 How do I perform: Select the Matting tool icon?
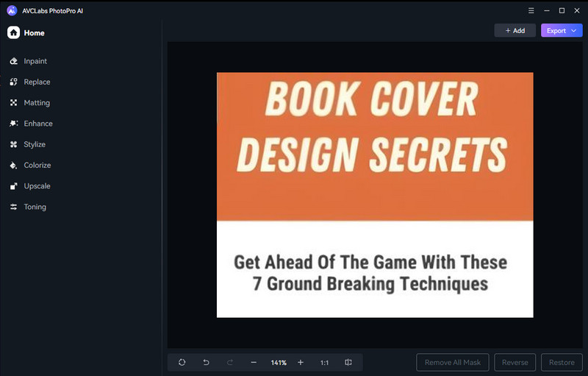(13, 103)
